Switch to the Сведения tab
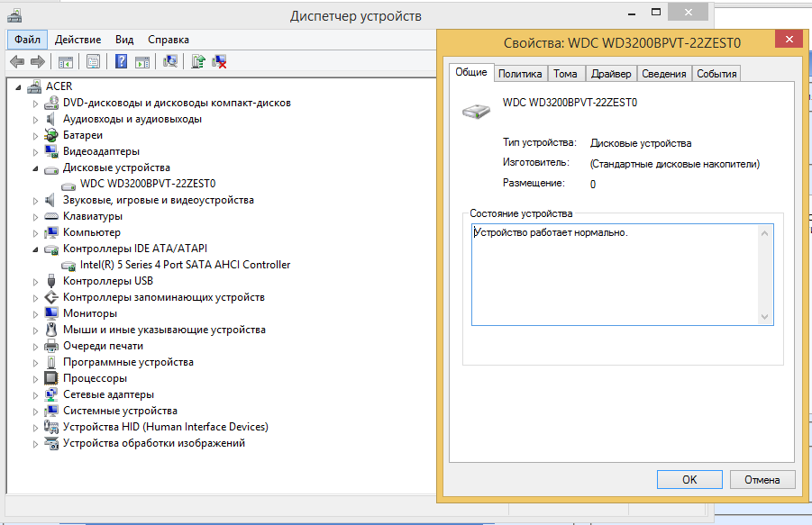Image resolution: width=812 pixels, height=525 pixels. [x=664, y=74]
